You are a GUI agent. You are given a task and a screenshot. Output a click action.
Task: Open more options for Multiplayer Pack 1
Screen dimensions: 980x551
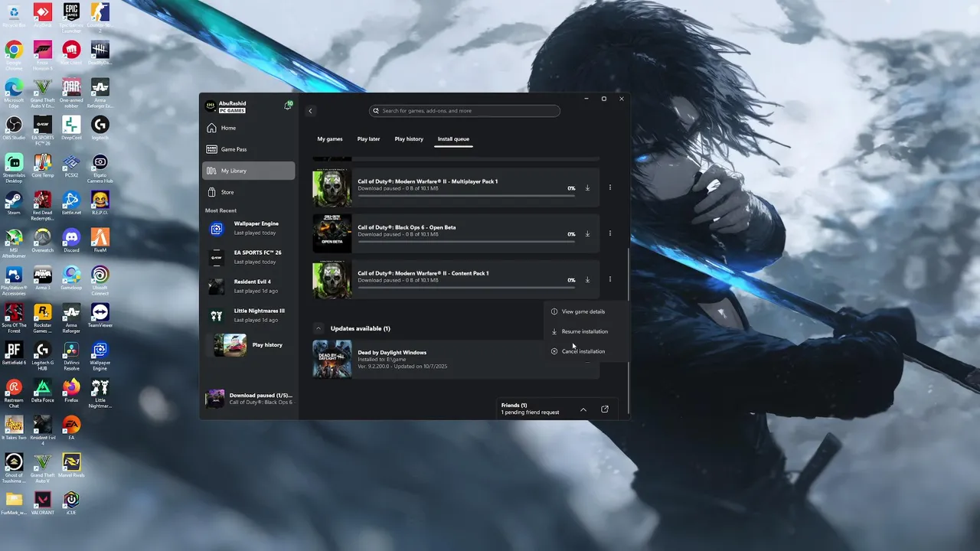pos(610,187)
